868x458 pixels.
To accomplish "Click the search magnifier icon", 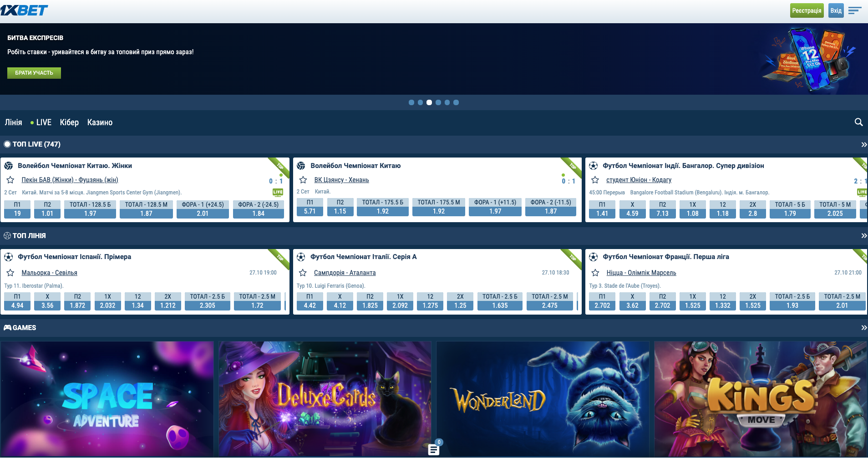I will point(858,122).
